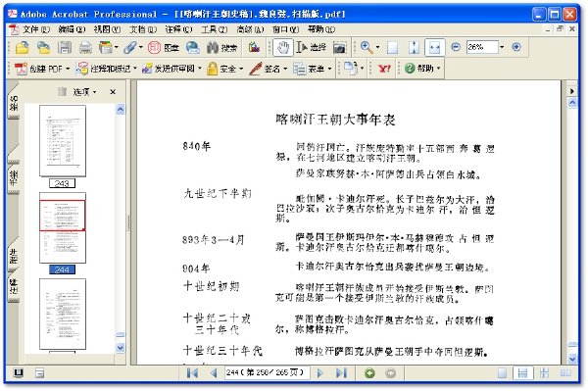Go to next page
This screenshot has width=588, height=391.
(x=319, y=372)
